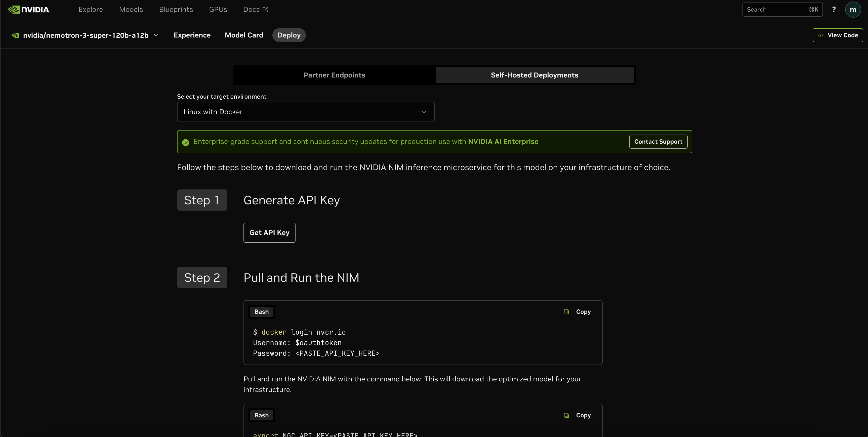Open the Docs link
868x437 pixels.
pyautogui.click(x=256, y=9)
